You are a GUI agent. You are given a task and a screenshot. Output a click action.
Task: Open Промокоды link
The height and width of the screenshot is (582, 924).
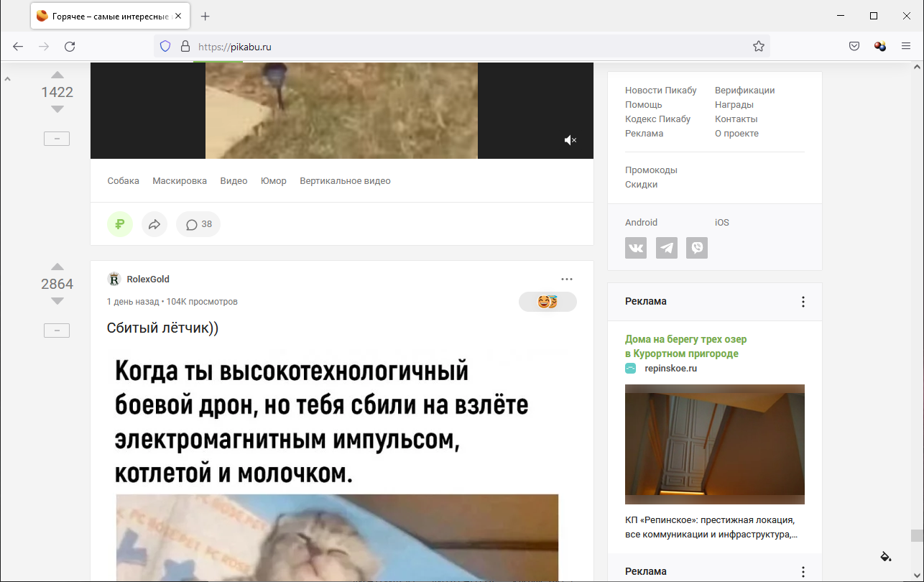[651, 170]
